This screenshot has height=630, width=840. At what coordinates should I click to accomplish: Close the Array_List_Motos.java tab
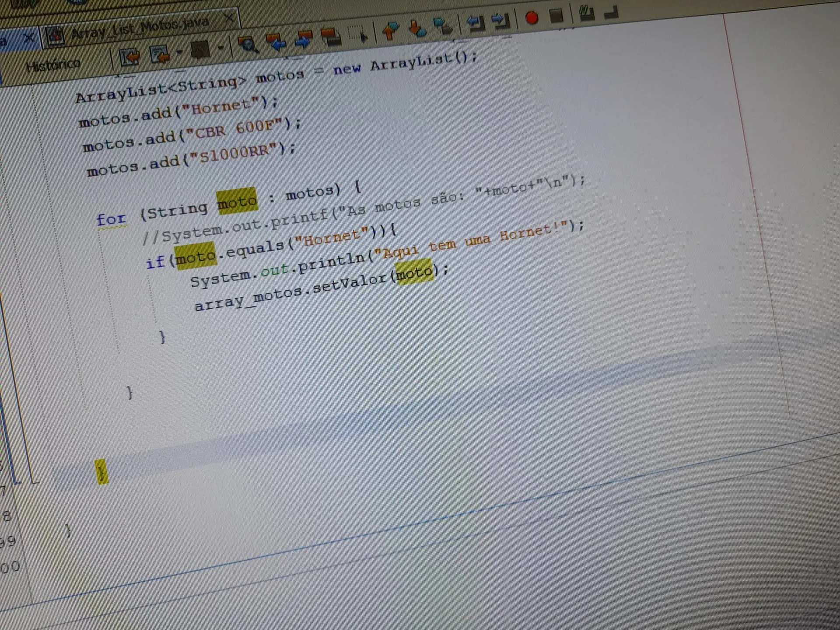(229, 18)
